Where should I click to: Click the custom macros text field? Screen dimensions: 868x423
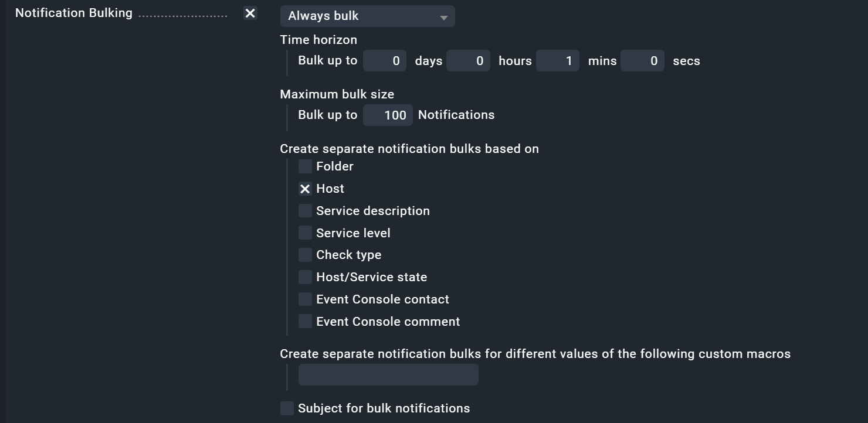pos(388,375)
